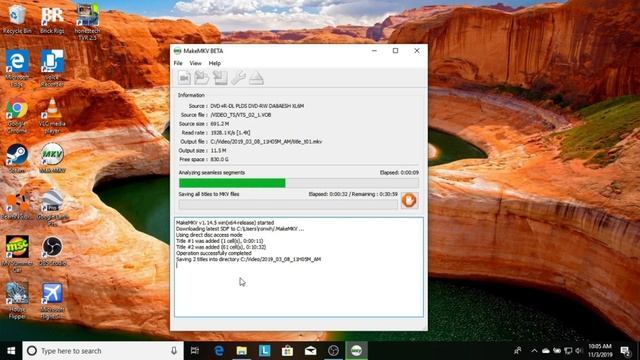Click the green Analyzing seamless segments progress bar
The image size is (640, 360).
[299, 183]
